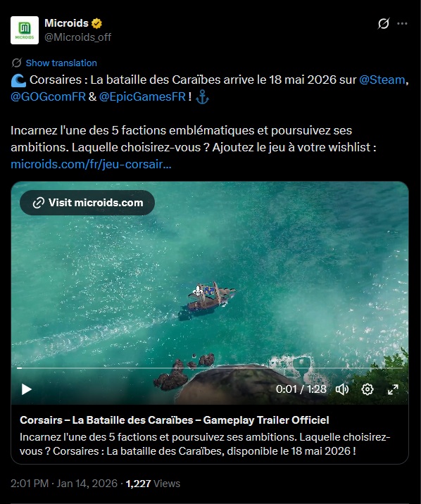Open video settings gear

click(x=367, y=389)
